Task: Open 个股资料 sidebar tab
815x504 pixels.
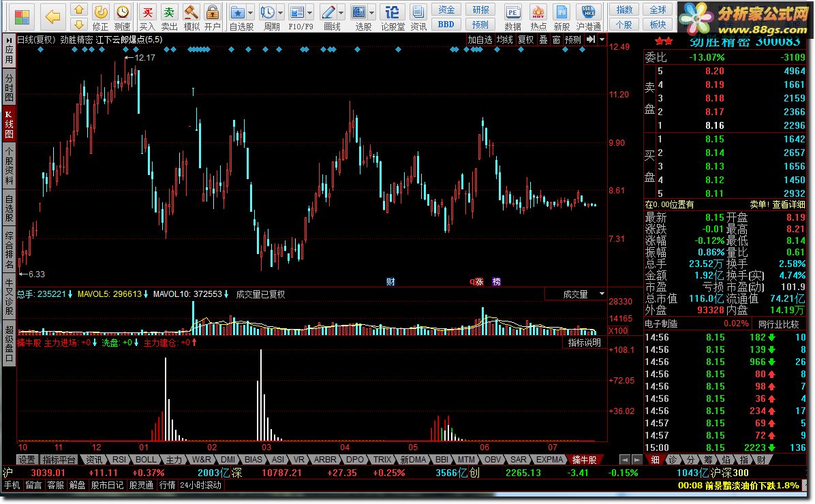Action: pyautogui.click(x=9, y=166)
